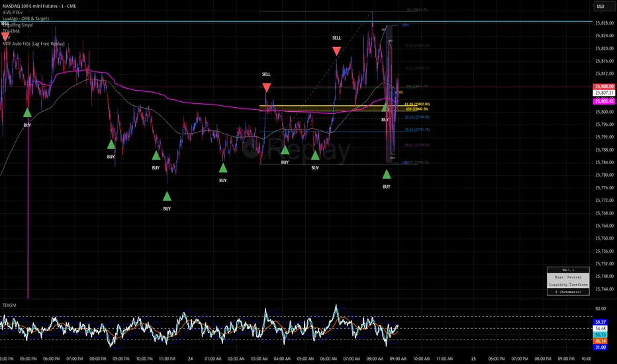
Task: Click the red 25,808.00 last price label
Action: click(x=604, y=87)
